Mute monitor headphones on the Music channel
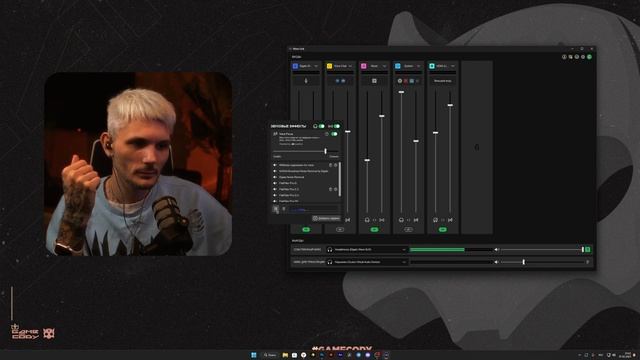The image size is (640, 360). click(x=367, y=220)
